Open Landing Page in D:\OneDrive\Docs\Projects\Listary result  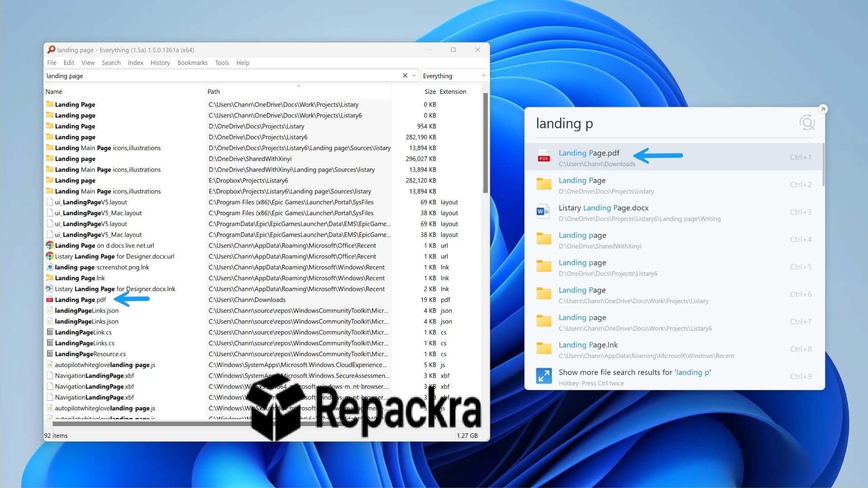click(x=674, y=185)
